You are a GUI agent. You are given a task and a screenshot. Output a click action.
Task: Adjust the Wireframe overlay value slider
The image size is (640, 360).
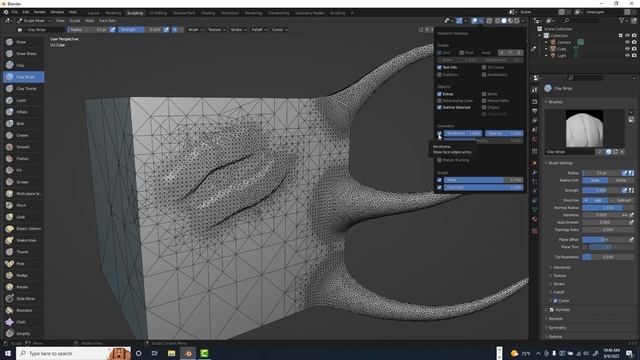click(462, 133)
